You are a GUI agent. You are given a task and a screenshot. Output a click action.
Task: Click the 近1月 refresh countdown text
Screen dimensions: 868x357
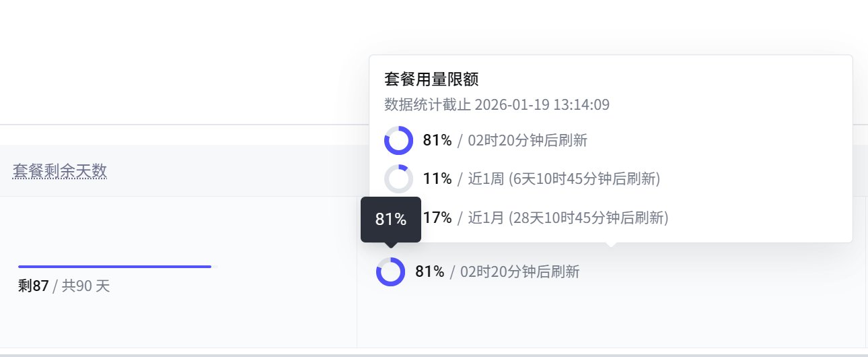click(568, 218)
